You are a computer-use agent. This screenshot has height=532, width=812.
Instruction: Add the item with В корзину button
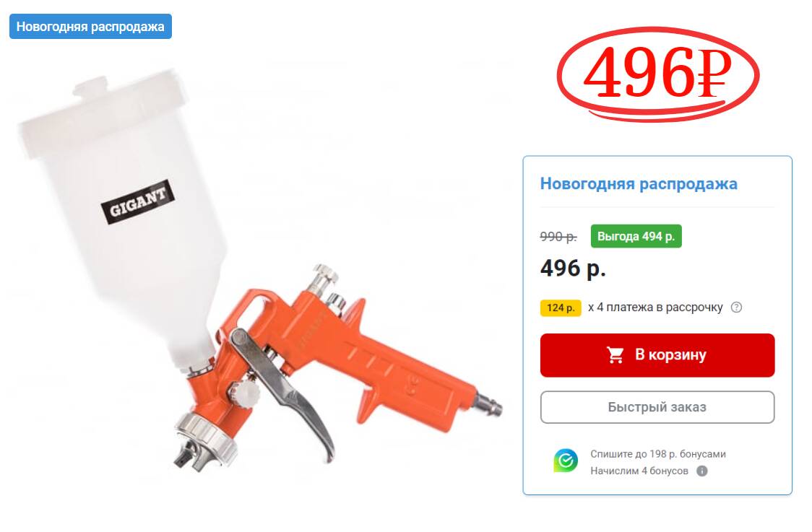[x=657, y=355]
